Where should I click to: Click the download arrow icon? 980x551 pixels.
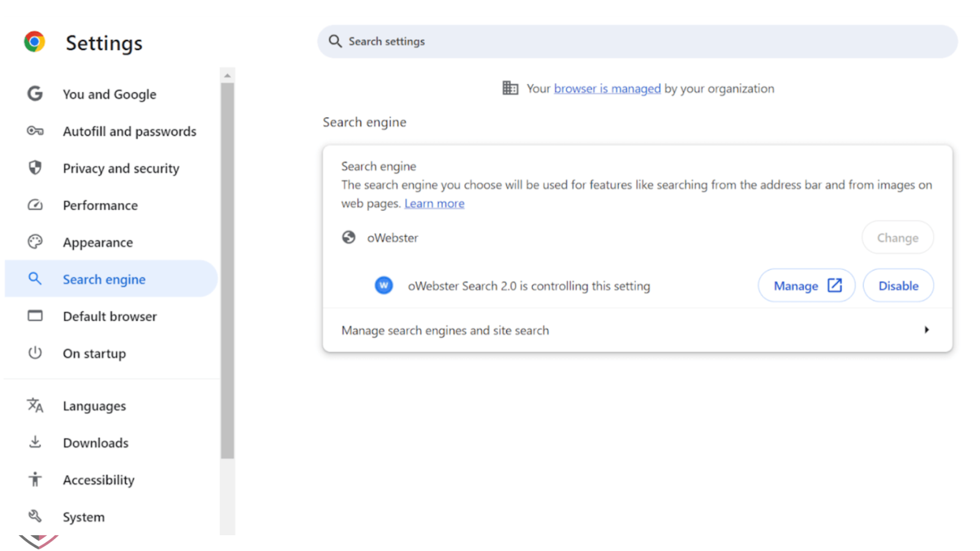click(x=35, y=442)
